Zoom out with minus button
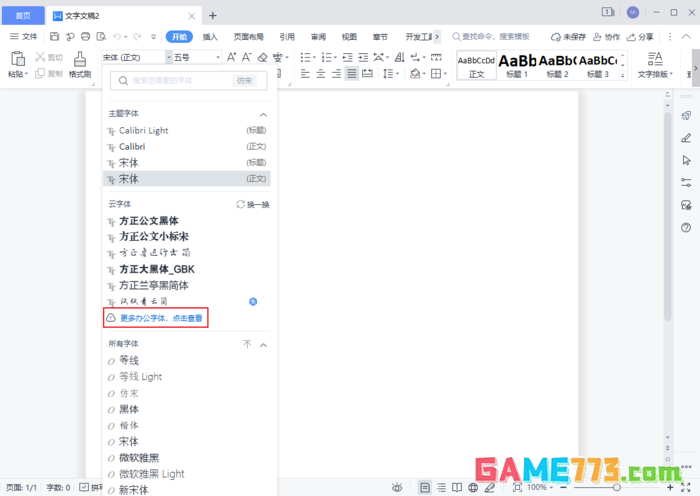 pyautogui.click(x=563, y=488)
